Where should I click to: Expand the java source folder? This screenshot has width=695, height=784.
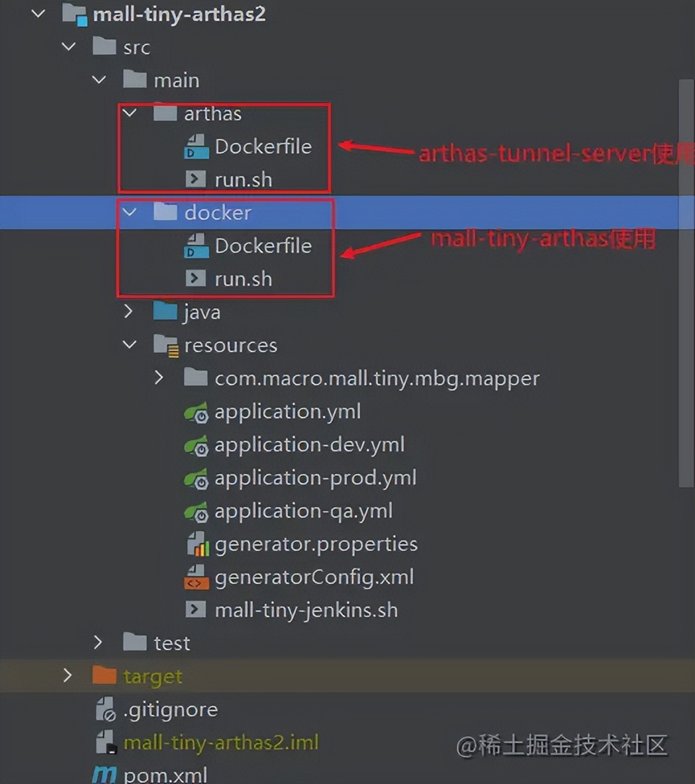[129, 311]
